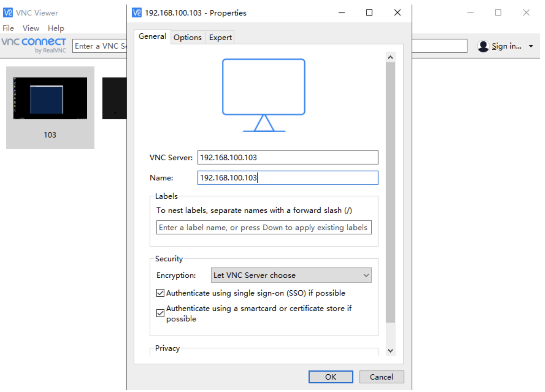Click the Properties dialog title bar icon
This screenshot has height=392, width=545.
[x=137, y=13]
